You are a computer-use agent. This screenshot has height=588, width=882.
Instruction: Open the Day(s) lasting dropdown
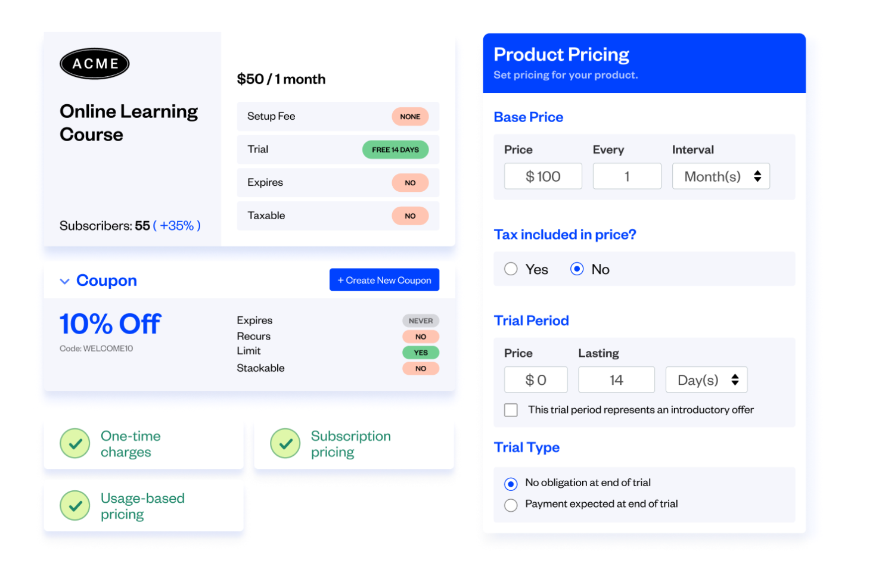[x=707, y=379]
